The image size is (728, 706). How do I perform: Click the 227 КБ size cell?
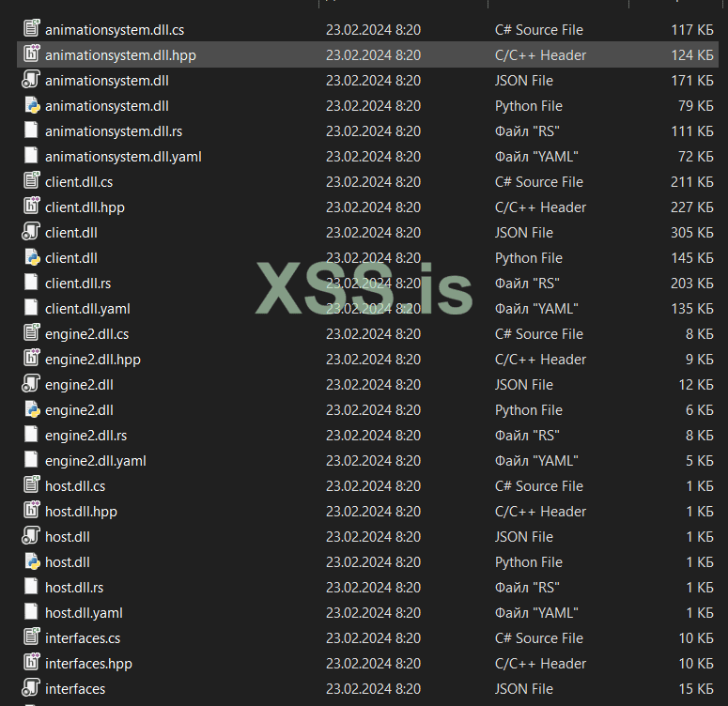coord(692,207)
